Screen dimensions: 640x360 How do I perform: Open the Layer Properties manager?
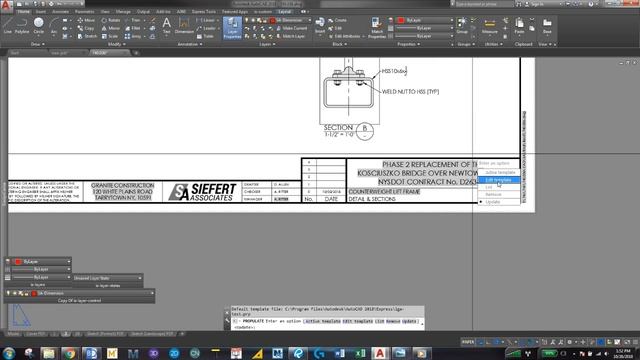232,28
